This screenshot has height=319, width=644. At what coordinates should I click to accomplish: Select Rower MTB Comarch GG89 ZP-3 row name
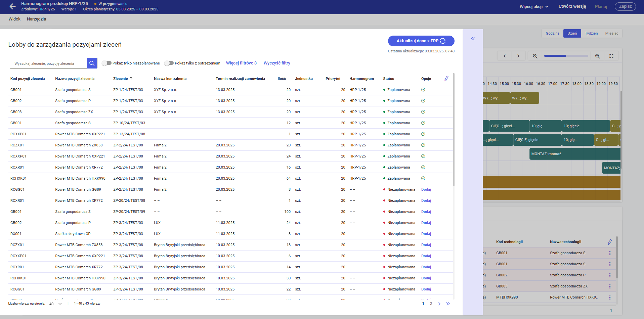[78, 289]
